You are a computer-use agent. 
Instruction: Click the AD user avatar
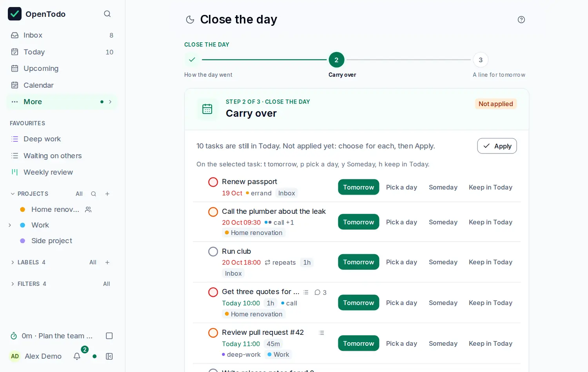tap(15, 356)
